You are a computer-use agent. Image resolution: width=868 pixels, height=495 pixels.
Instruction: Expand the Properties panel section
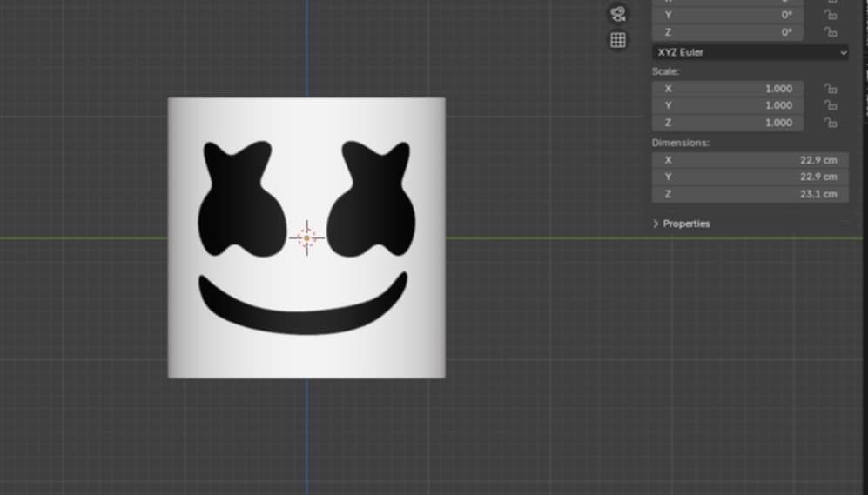[682, 224]
